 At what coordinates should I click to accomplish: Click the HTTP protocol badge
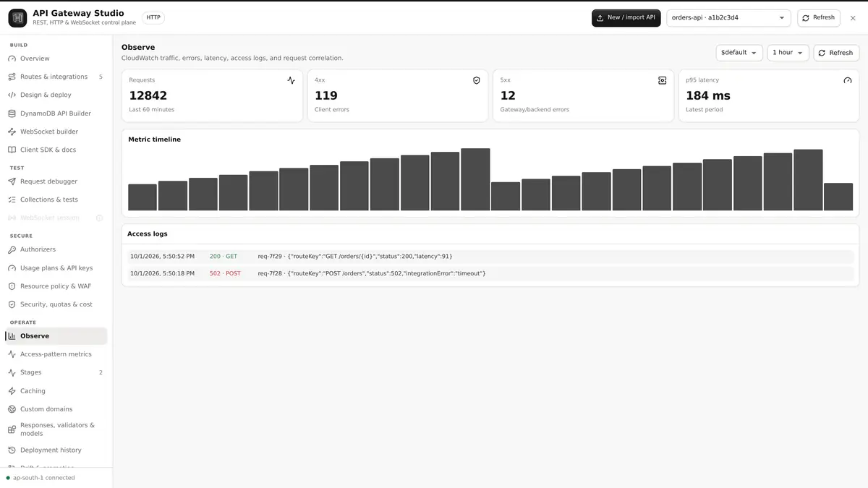point(153,17)
